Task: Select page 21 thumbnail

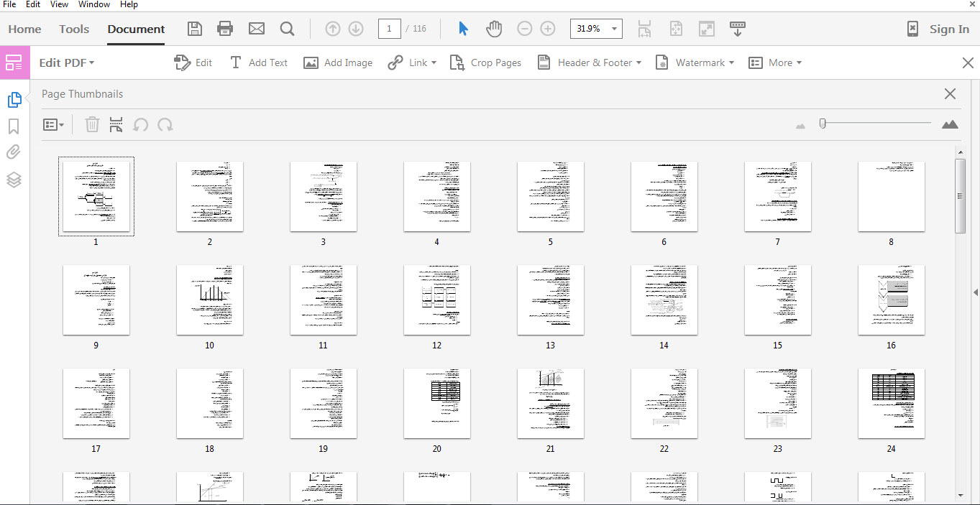Action: [551, 403]
